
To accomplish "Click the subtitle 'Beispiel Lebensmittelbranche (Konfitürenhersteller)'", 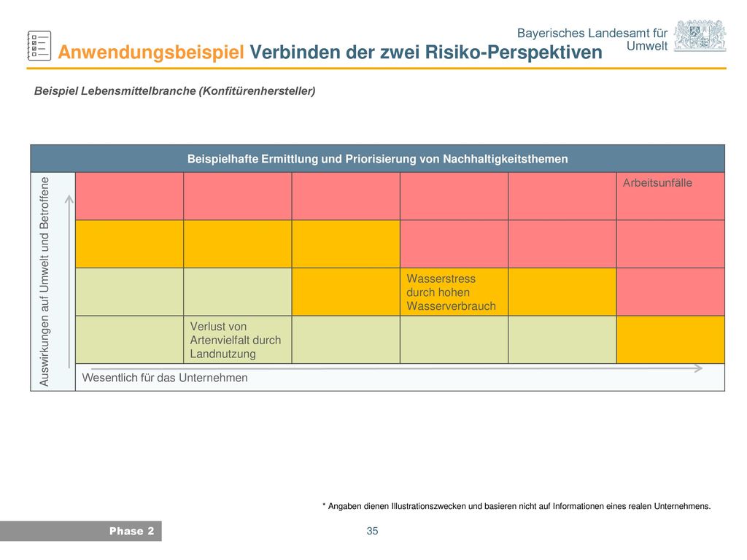I will (175, 91).
